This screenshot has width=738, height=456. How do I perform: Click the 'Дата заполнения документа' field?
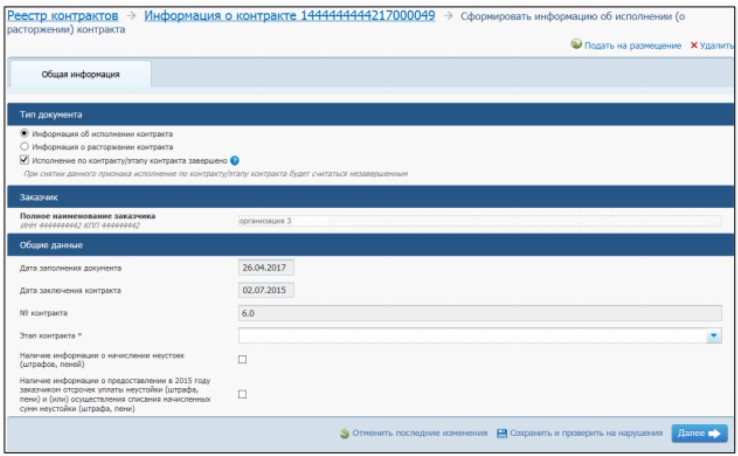267,268
